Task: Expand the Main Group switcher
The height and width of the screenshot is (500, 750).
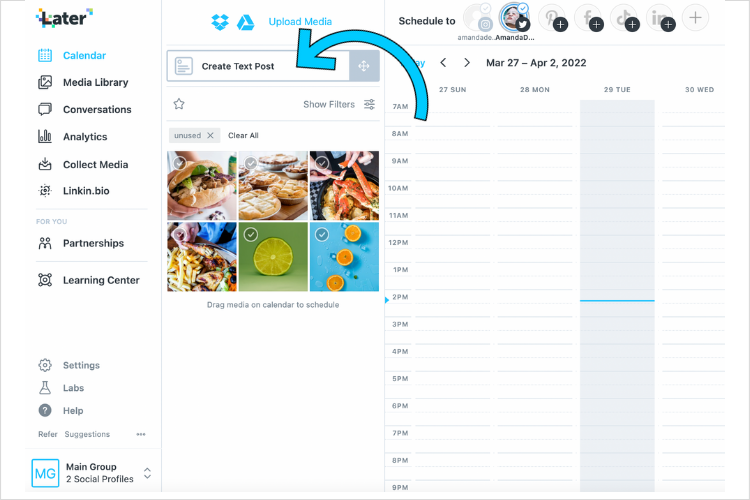Action: point(147,473)
